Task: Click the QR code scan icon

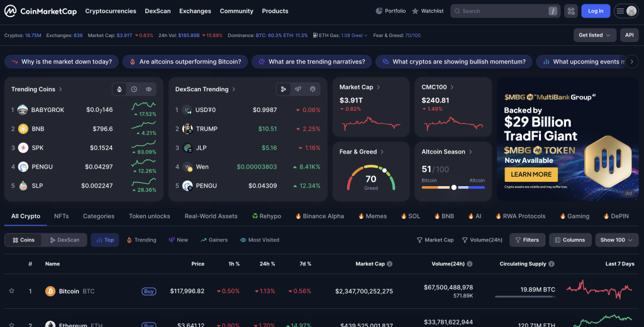Action: (x=571, y=11)
